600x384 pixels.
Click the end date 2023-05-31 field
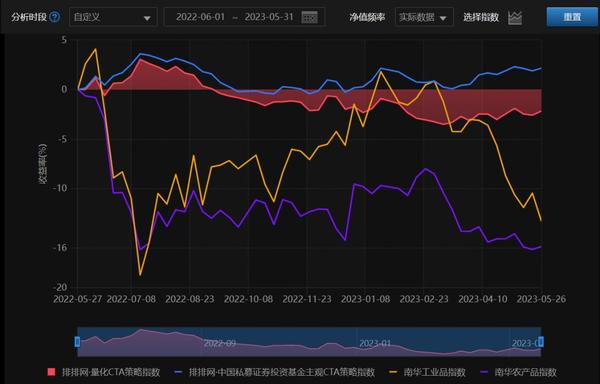[x=269, y=17]
